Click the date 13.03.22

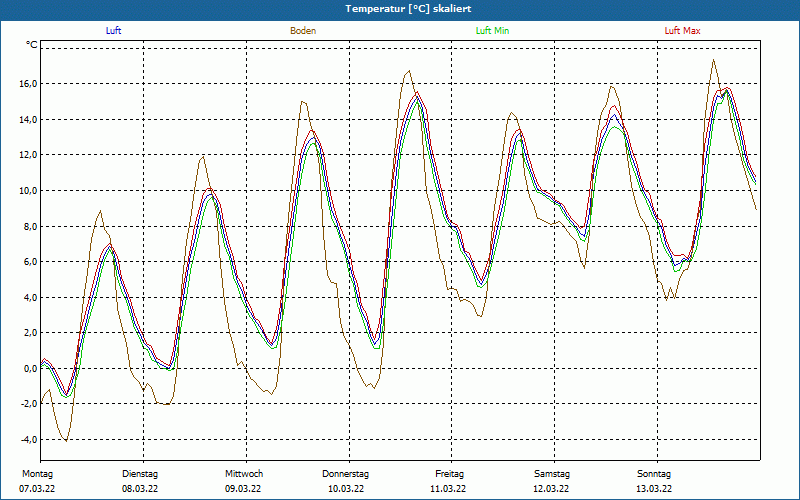coord(654,489)
